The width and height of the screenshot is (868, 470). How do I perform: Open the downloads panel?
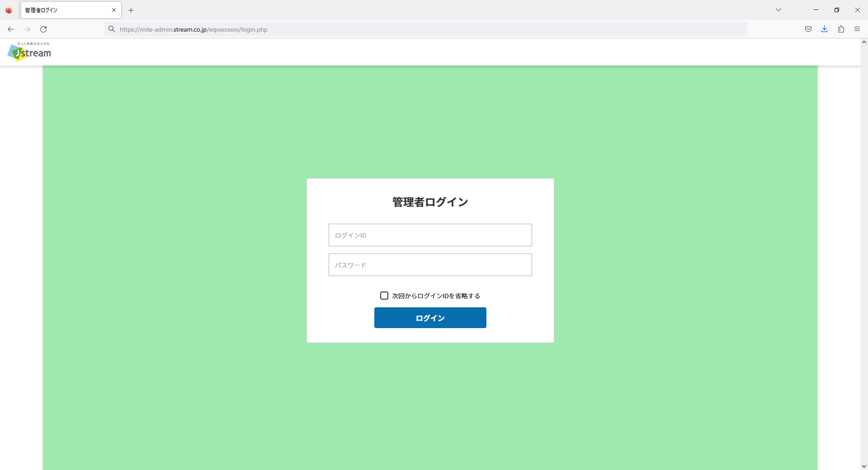[825, 29]
